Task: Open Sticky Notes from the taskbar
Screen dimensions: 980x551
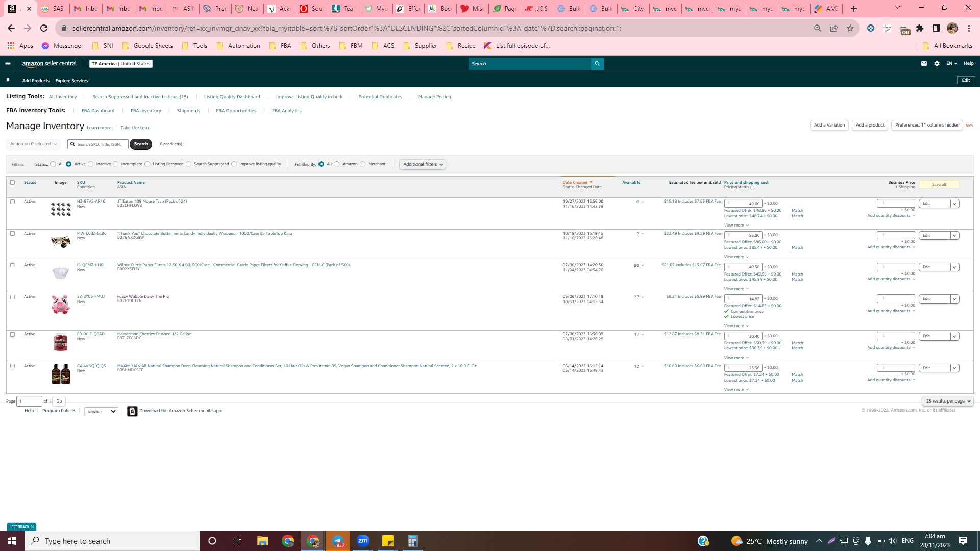Action: pyautogui.click(x=388, y=541)
